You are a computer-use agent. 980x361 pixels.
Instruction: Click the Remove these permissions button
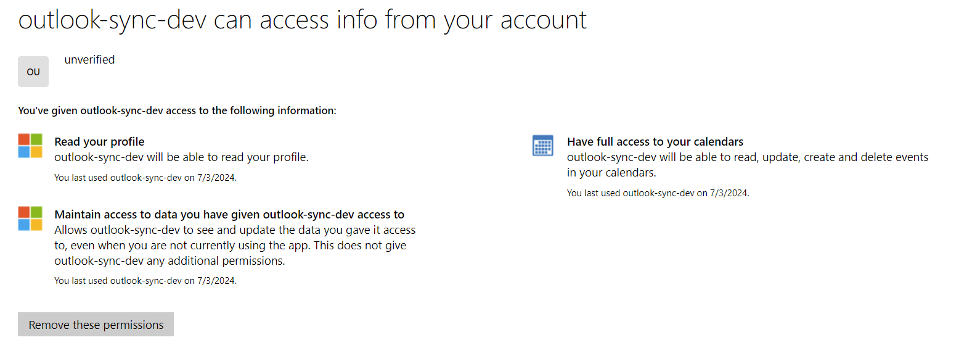[x=96, y=325]
